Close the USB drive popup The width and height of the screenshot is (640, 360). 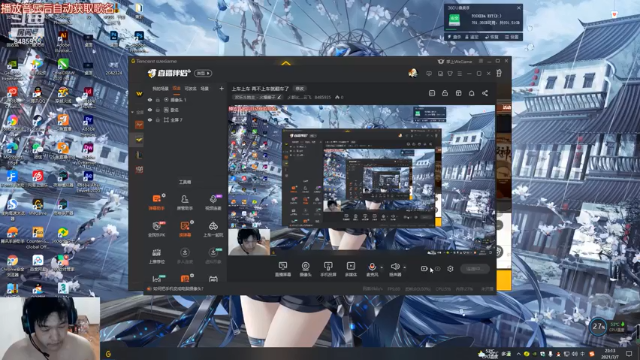pyautogui.click(x=519, y=8)
